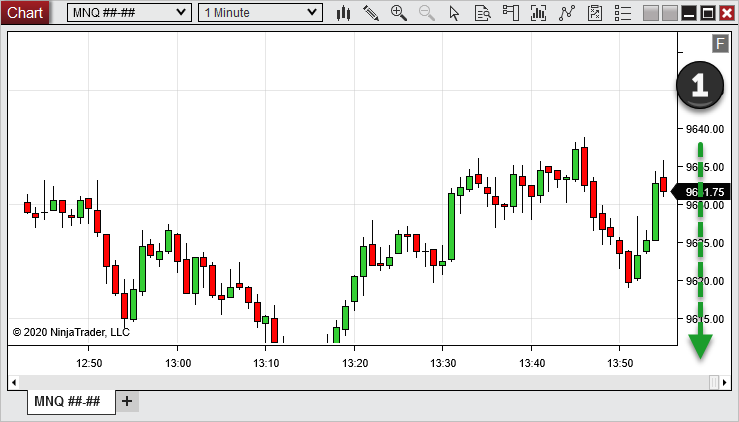Image resolution: width=739 pixels, height=422 pixels.
Task: Click the horizontal scrollbar left arrow
Action: click(14, 382)
